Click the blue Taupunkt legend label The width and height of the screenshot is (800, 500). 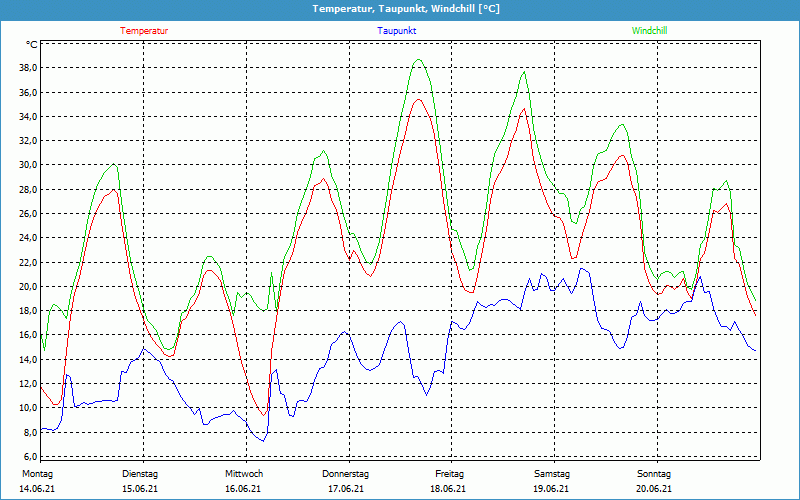click(396, 31)
